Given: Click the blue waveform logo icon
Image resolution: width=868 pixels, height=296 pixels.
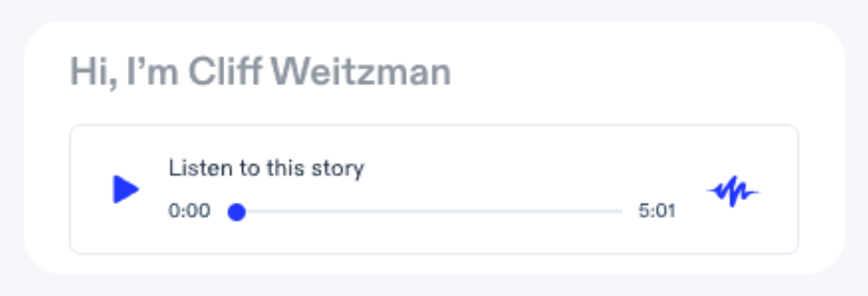Looking at the screenshot, I should 733,191.
